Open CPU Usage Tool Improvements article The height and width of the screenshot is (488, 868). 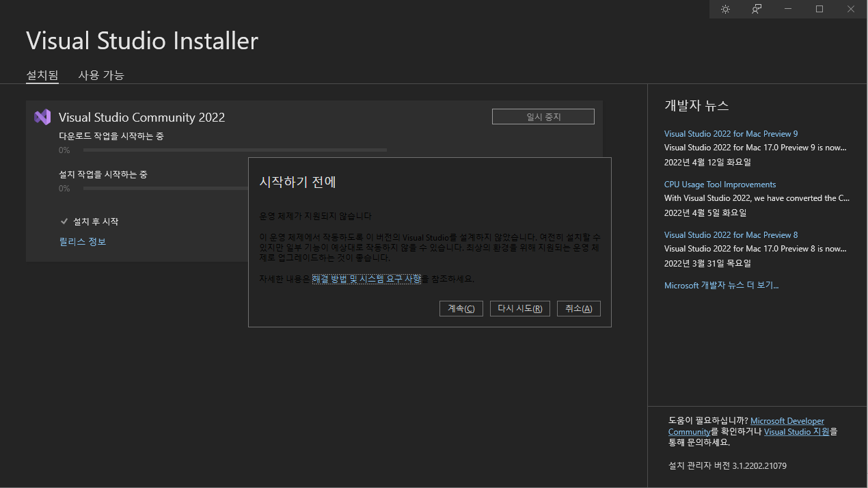click(720, 185)
